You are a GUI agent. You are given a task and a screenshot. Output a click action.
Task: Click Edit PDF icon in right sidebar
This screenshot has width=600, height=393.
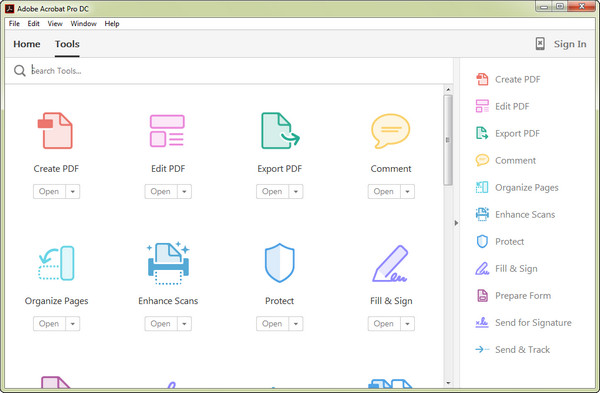pos(482,106)
